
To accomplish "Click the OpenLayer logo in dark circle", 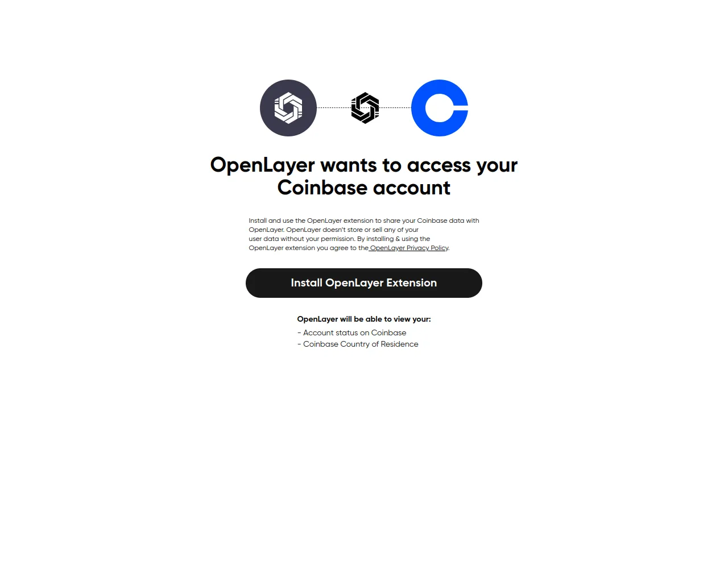I will point(288,108).
